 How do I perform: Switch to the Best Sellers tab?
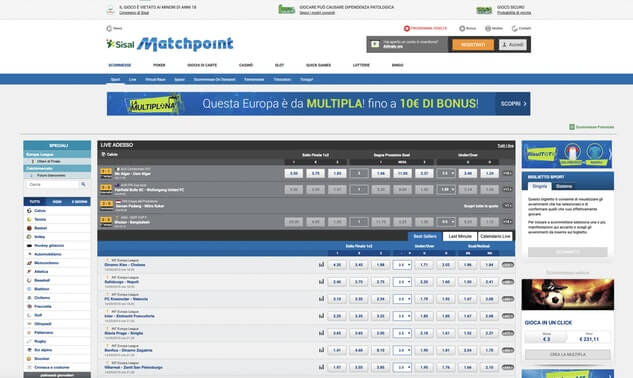(x=425, y=236)
